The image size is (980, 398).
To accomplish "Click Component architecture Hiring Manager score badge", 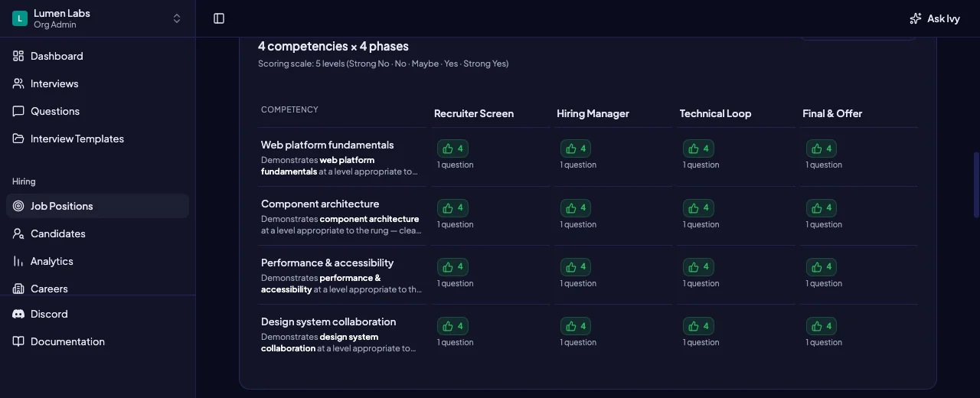I will [x=576, y=207].
